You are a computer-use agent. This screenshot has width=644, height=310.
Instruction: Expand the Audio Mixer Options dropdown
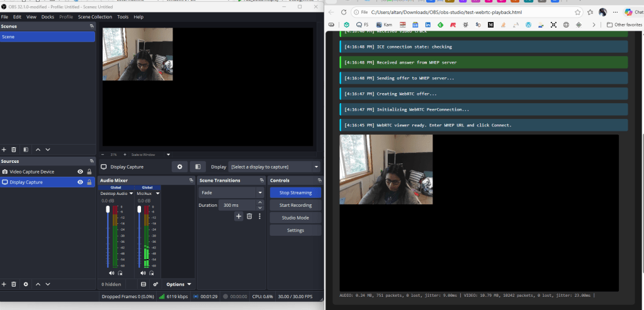tap(179, 284)
